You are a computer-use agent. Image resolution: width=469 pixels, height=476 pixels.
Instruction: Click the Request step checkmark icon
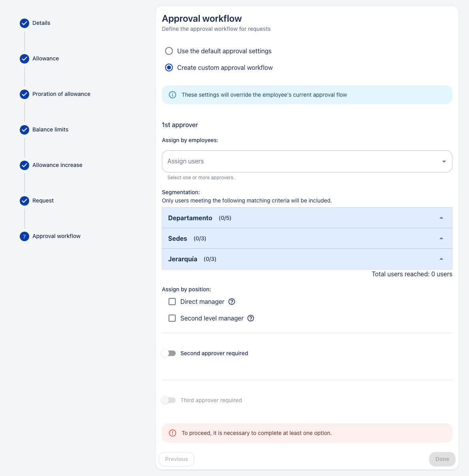[24, 201]
